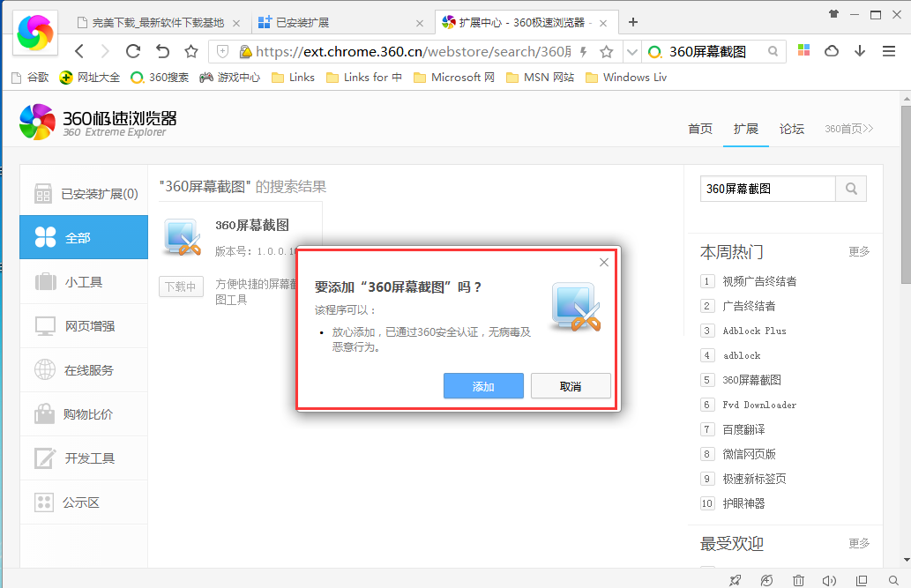
Task: Click the extension store search magnifier button
Action: 851,189
